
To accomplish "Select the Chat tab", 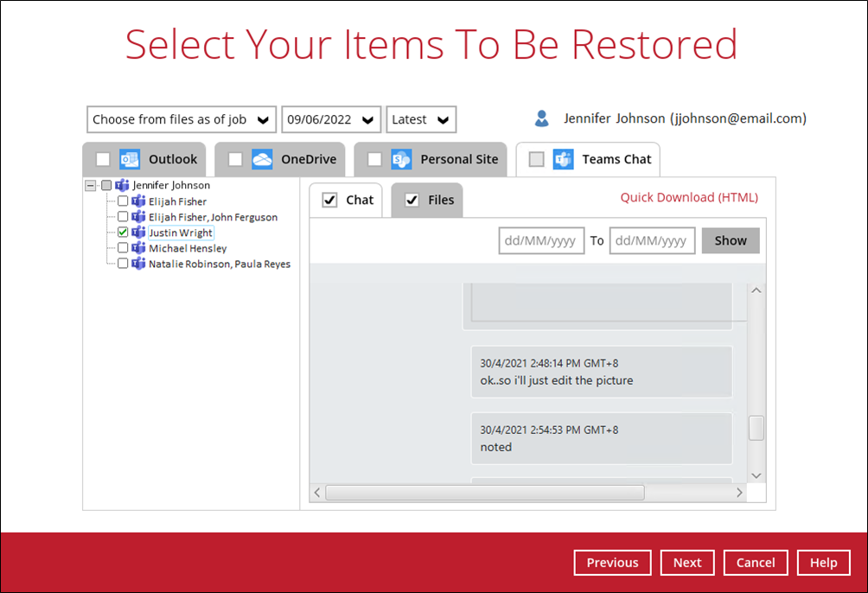I will pos(347,200).
